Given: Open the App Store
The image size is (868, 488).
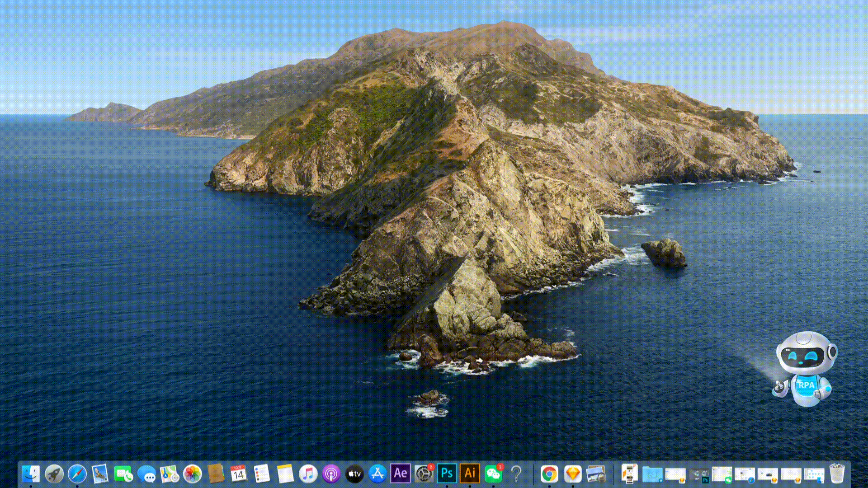Looking at the screenshot, I should [x=377, y=474].
